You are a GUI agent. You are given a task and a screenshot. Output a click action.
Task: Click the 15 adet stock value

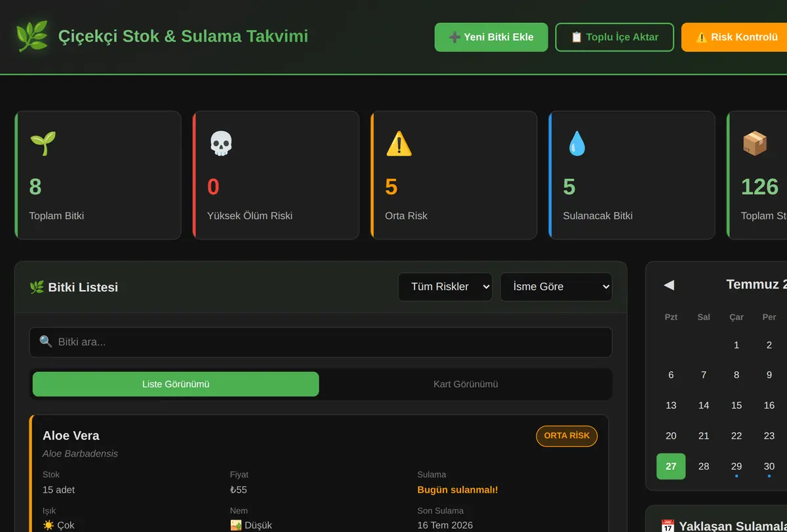(59, 490)
